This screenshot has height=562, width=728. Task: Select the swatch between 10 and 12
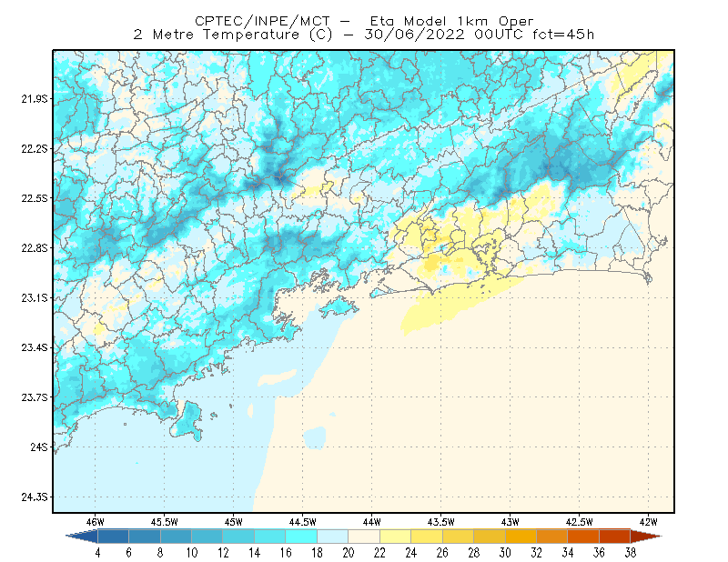tap(207, 537)
